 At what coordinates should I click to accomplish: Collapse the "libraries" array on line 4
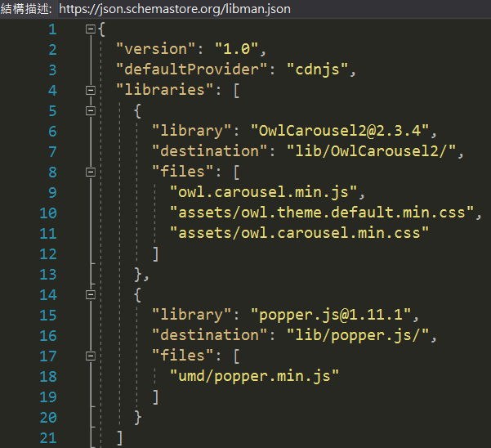pyautogui.click(x=91, y=91)
